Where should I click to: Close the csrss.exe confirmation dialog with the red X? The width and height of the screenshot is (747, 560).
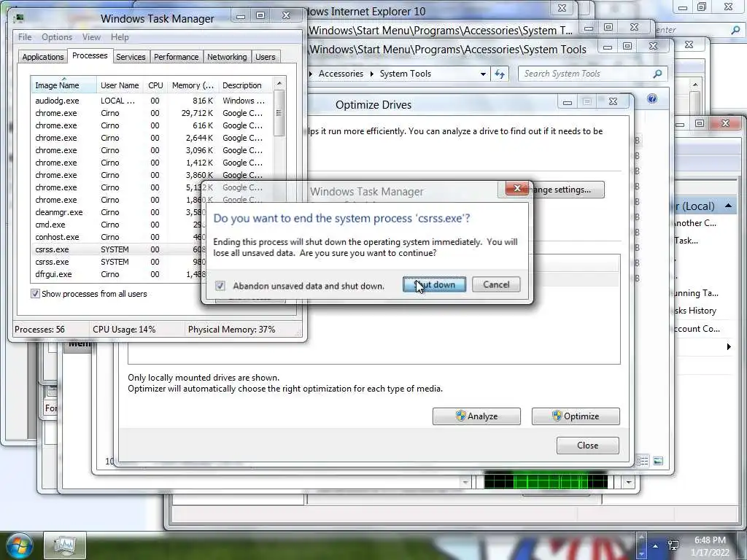517,188
